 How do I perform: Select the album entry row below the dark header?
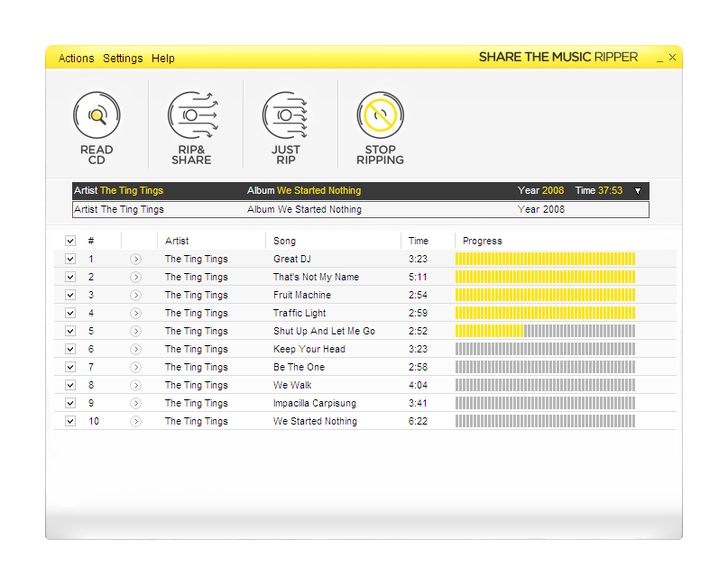coord(361,210)
